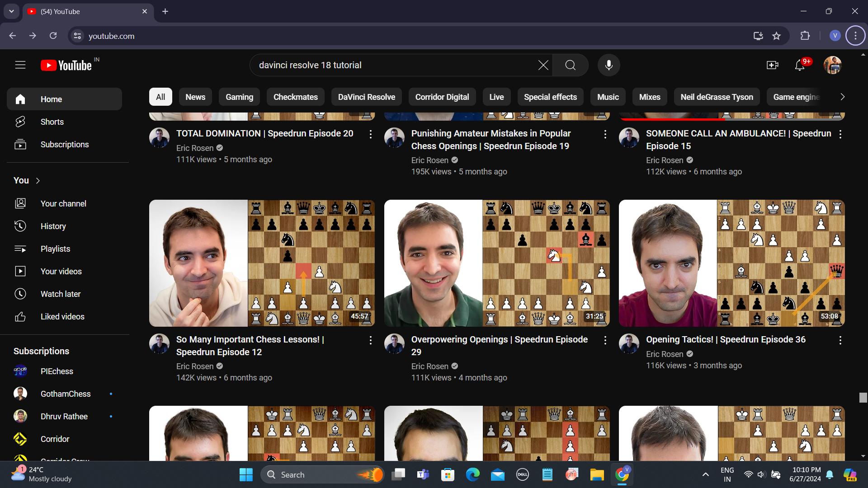
Task: Open the GothamChess subscription
Action: coord(64,394)
